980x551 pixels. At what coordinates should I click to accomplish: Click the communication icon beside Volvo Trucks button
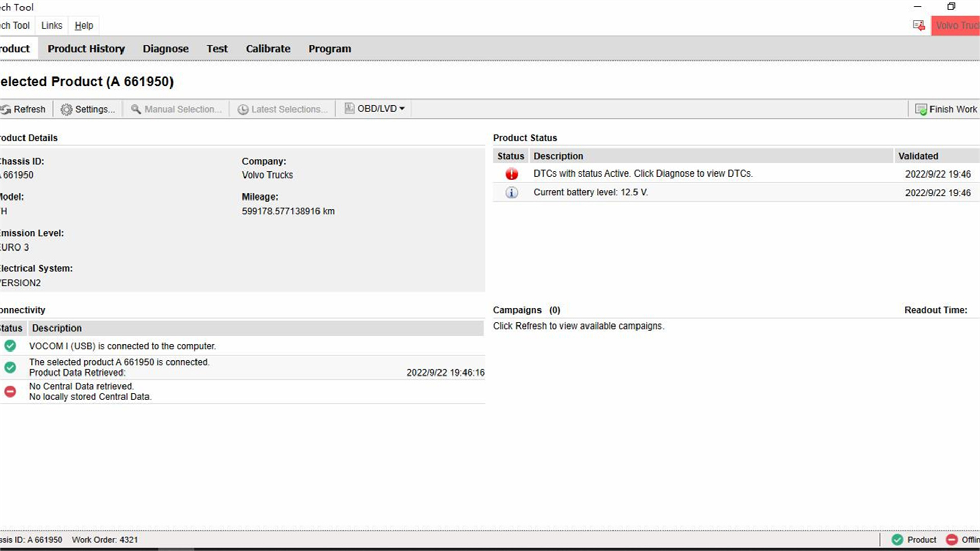(919, 26)
